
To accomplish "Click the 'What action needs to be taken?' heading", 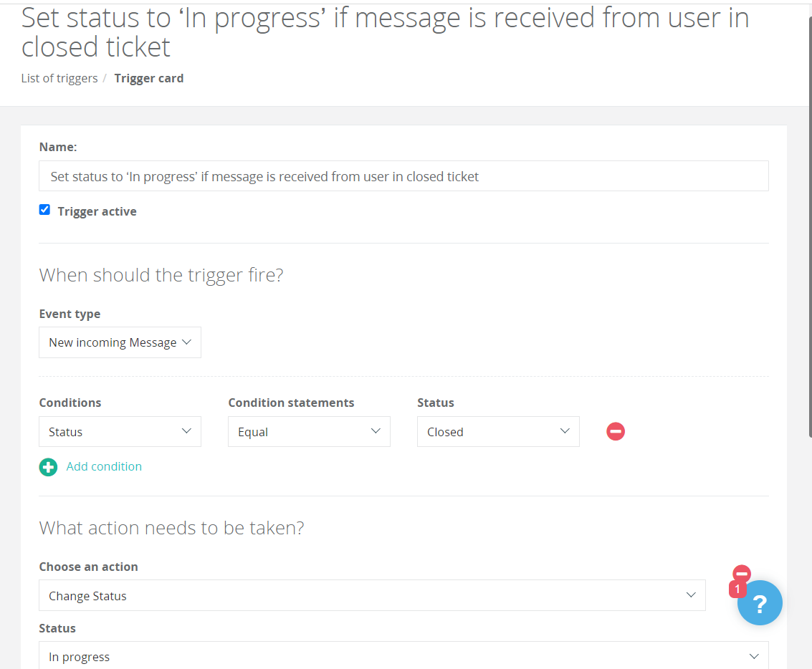I will [171, 528].
